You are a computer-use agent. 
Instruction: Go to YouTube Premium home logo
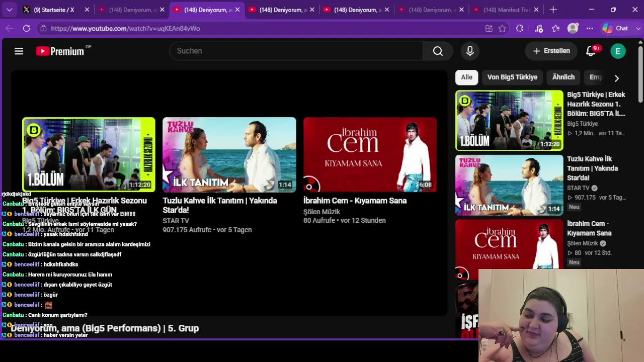point(60,51)
